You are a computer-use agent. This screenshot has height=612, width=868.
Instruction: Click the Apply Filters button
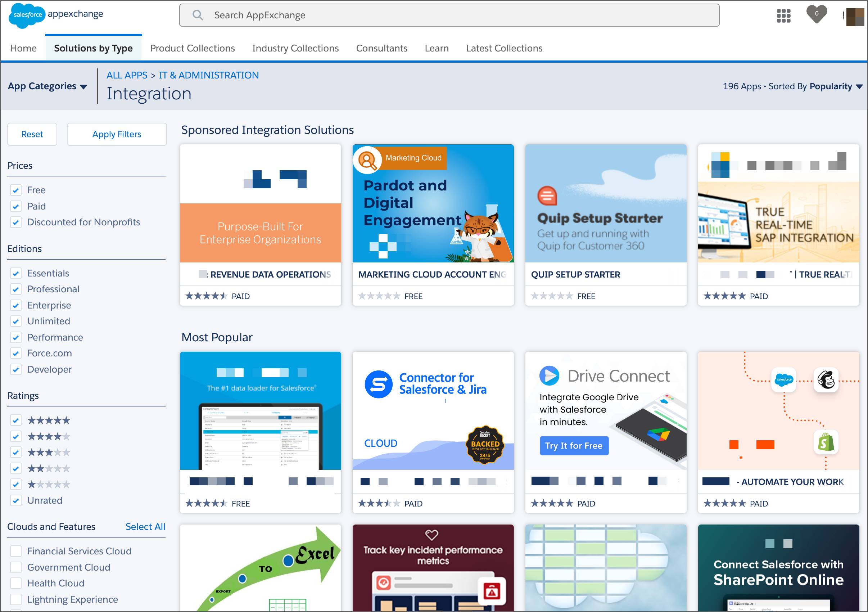(x=117, y=134)
